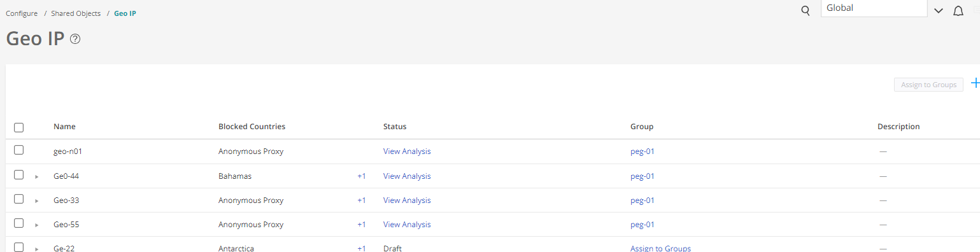
Task: Open View Analysis for geo-n01
Action: (407, 151)
